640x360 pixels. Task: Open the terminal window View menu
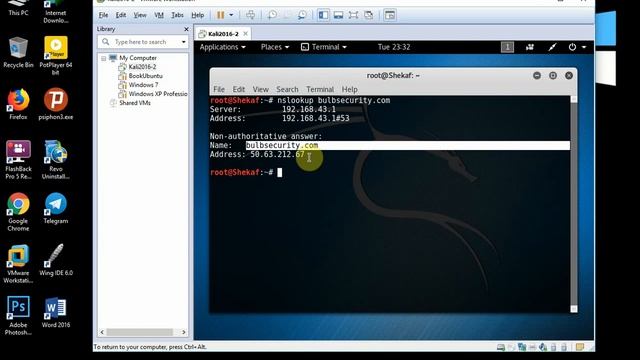[260, 89]
